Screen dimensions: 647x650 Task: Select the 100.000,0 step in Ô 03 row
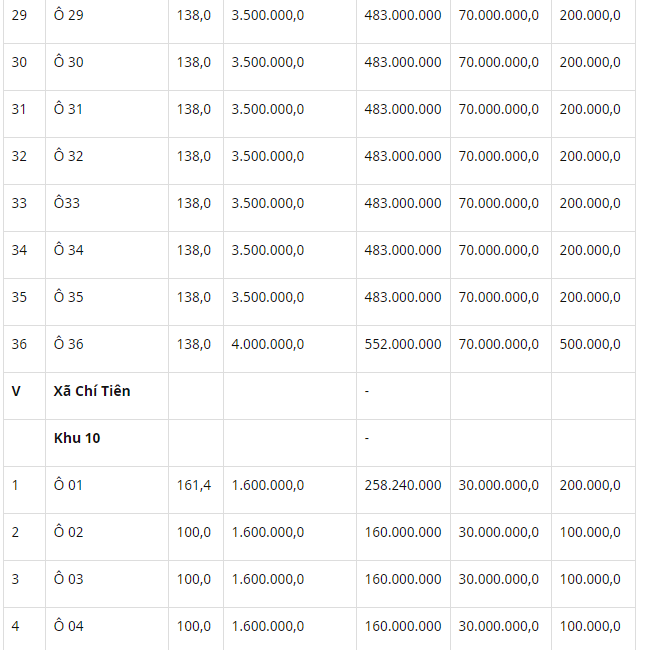coord(590,579)
